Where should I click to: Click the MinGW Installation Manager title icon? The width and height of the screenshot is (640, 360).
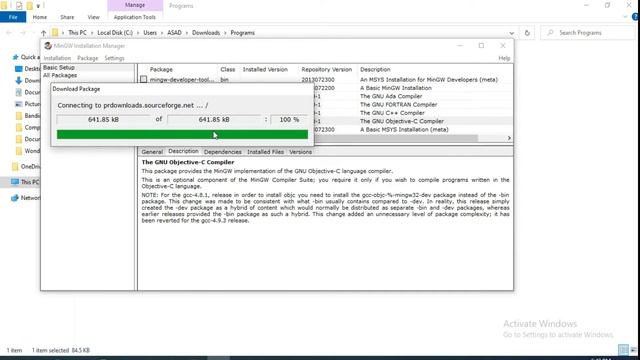(48, 46)
